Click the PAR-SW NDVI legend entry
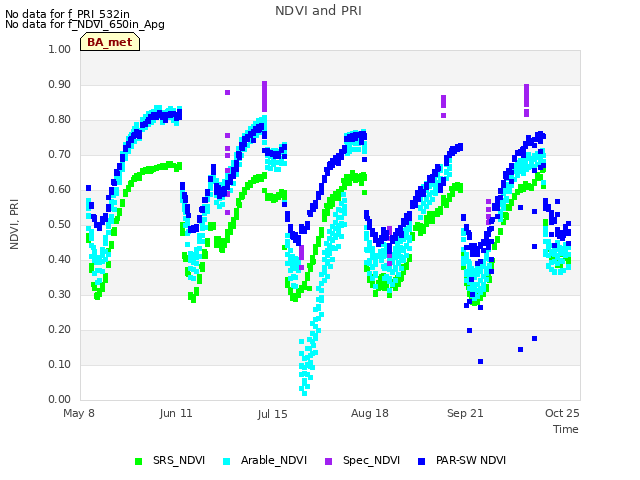 point(462,460)
